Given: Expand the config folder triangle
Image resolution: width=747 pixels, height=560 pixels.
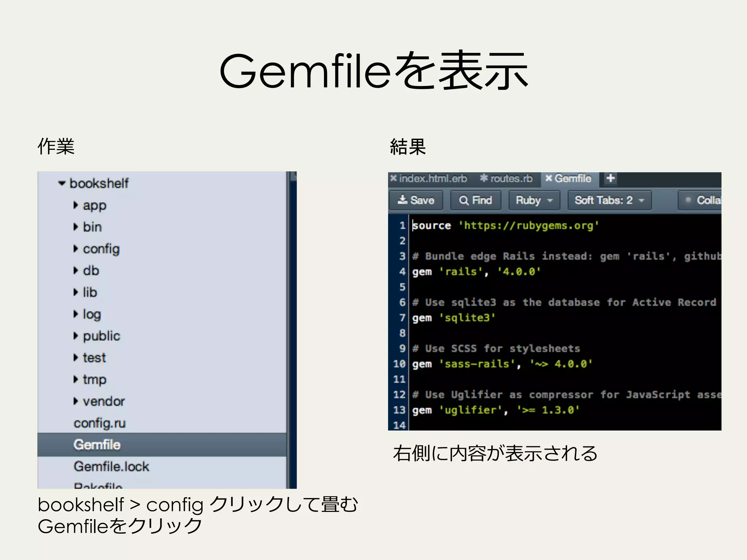Looking at the screenshot, I should coord(76,249).
